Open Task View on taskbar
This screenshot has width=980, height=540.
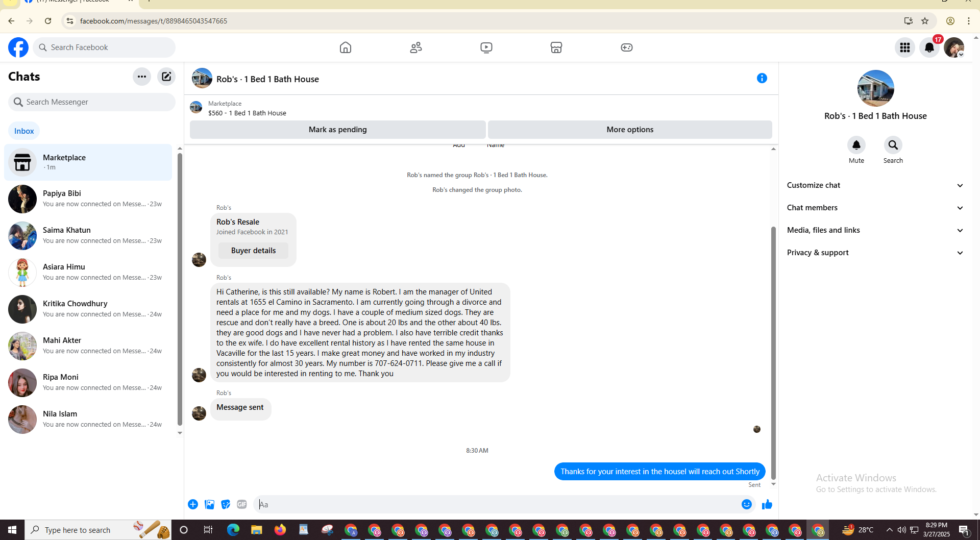(x=208, y=530)
